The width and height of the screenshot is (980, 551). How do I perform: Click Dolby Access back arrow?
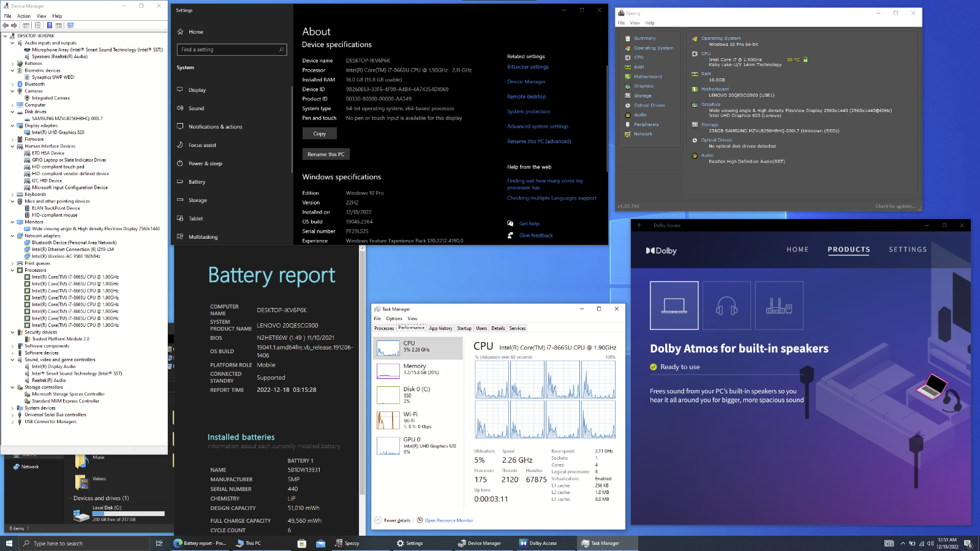pos(640,225)
